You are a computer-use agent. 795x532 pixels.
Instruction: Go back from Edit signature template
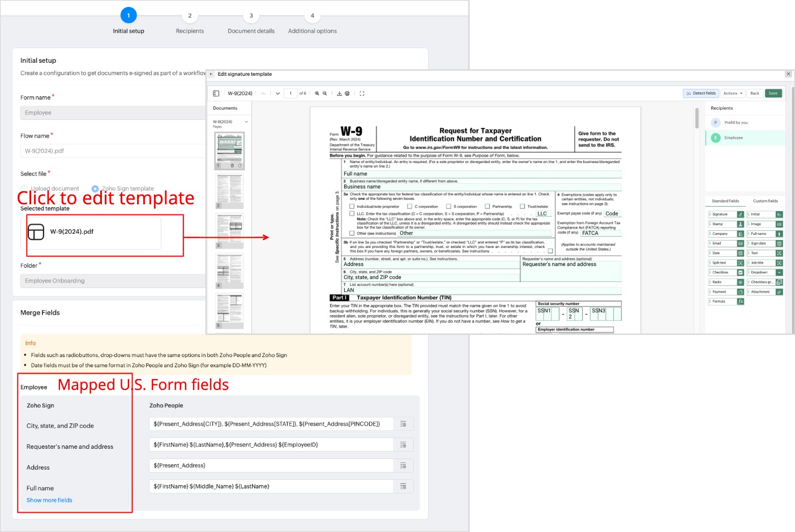(211, 74)
